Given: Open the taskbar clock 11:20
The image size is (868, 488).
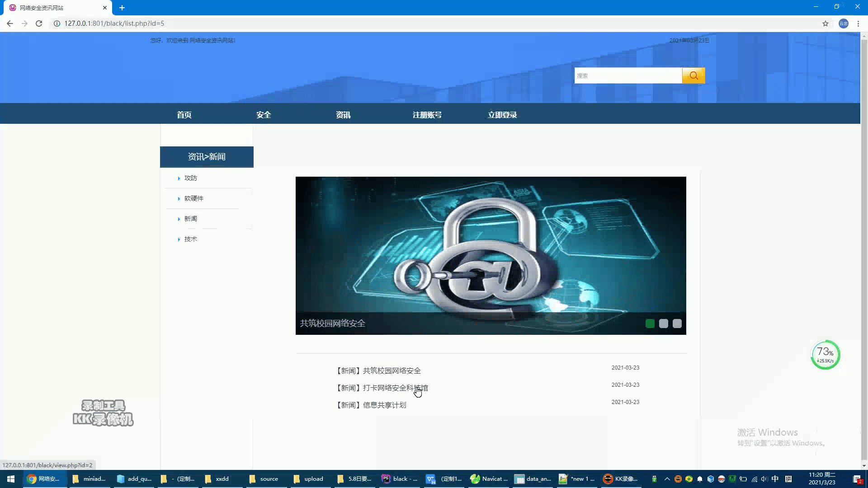Looking at the screenshot, I should 822,479.
